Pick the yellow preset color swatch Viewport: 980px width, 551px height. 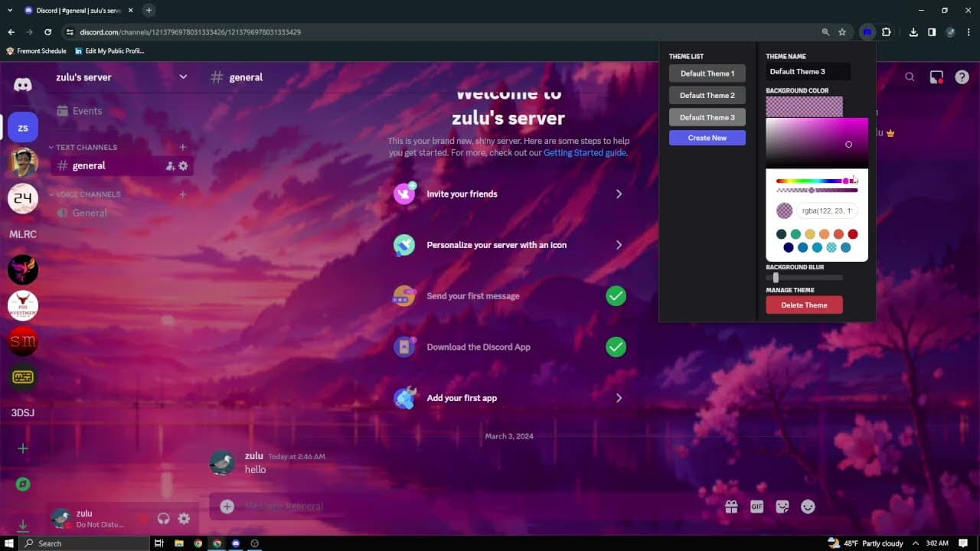coord(810,234)
